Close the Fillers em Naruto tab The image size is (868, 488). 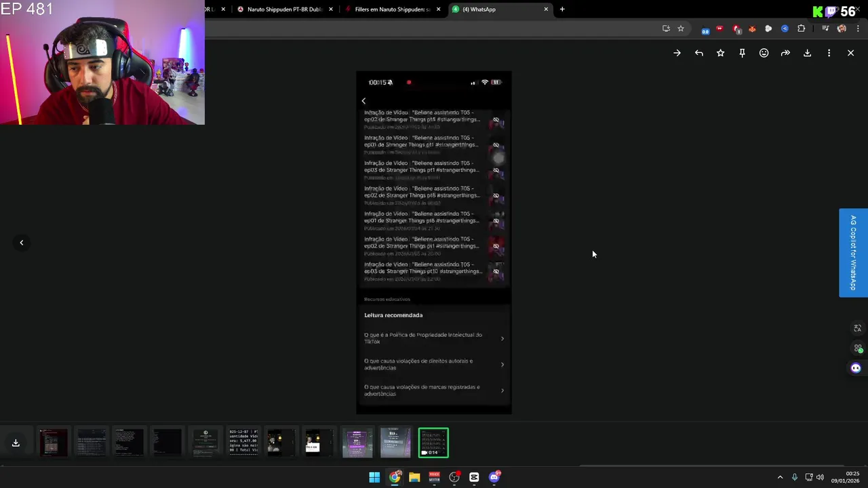tap(439, 9)
